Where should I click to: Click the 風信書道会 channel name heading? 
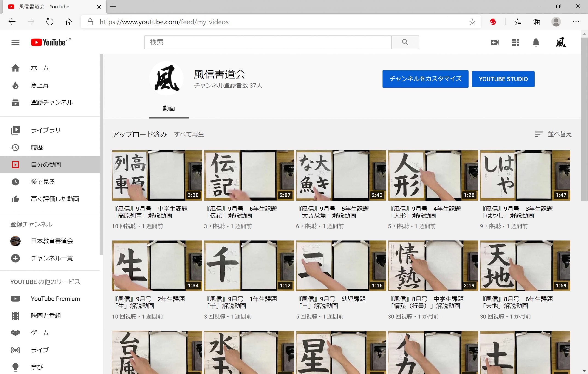219,74
